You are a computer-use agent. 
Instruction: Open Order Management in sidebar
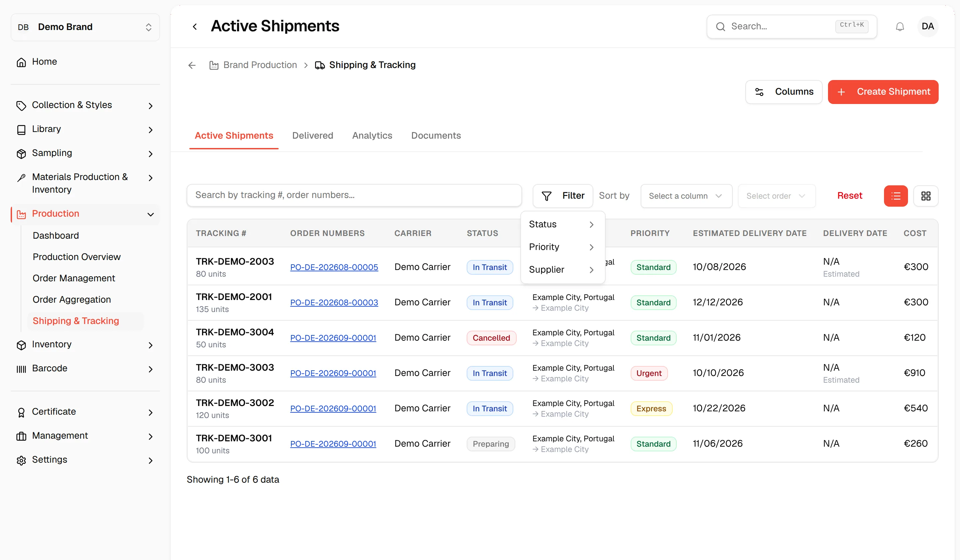[74, 278]
